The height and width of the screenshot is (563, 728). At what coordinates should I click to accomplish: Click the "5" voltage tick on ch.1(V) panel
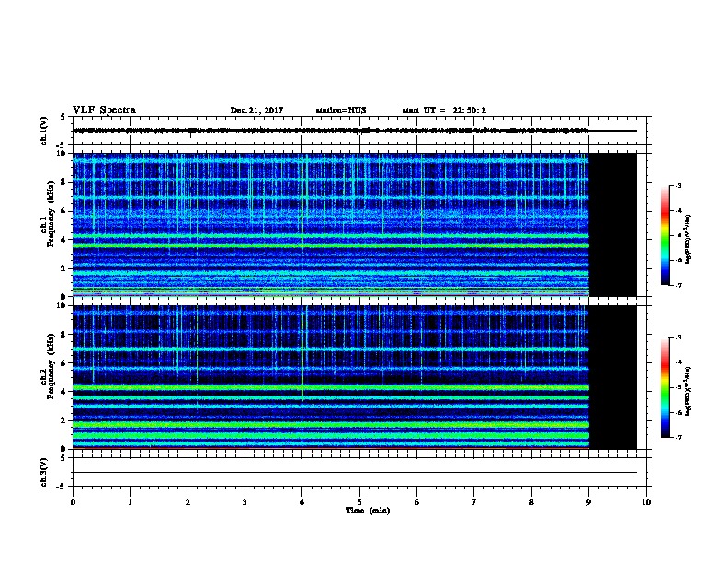(63, 117)
